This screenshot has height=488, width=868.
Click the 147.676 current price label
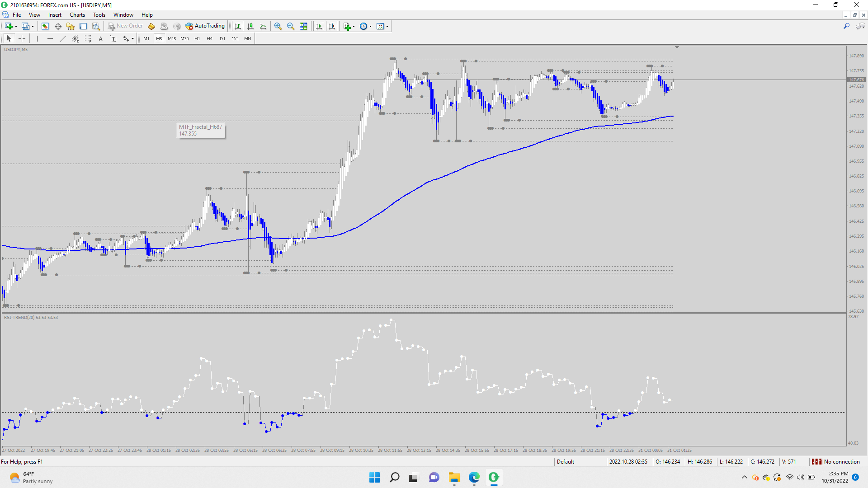coord(856,80)
